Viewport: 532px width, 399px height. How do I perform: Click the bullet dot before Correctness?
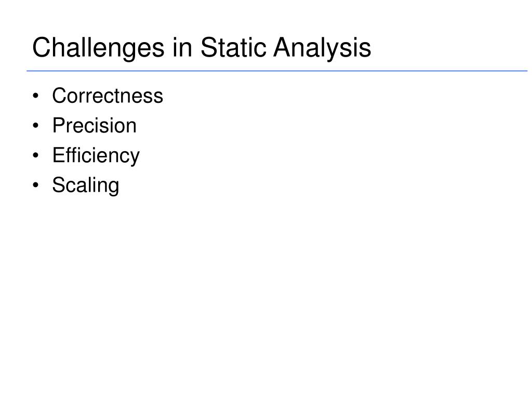pos(36,96)
